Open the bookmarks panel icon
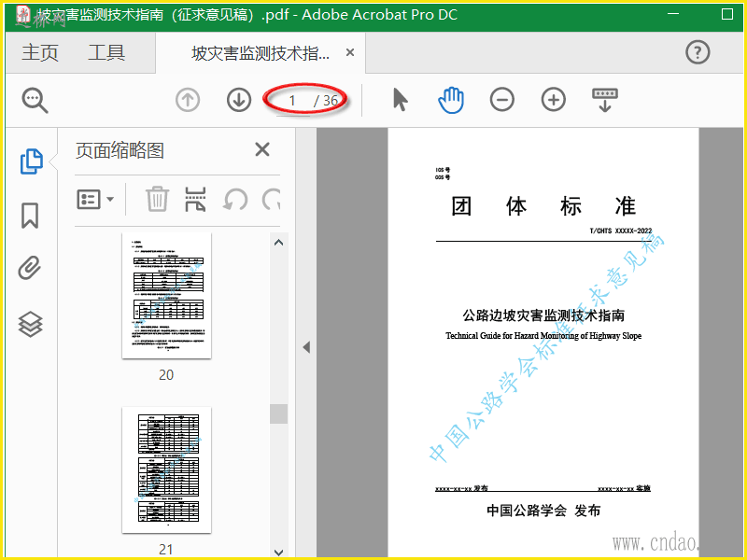 30,216
